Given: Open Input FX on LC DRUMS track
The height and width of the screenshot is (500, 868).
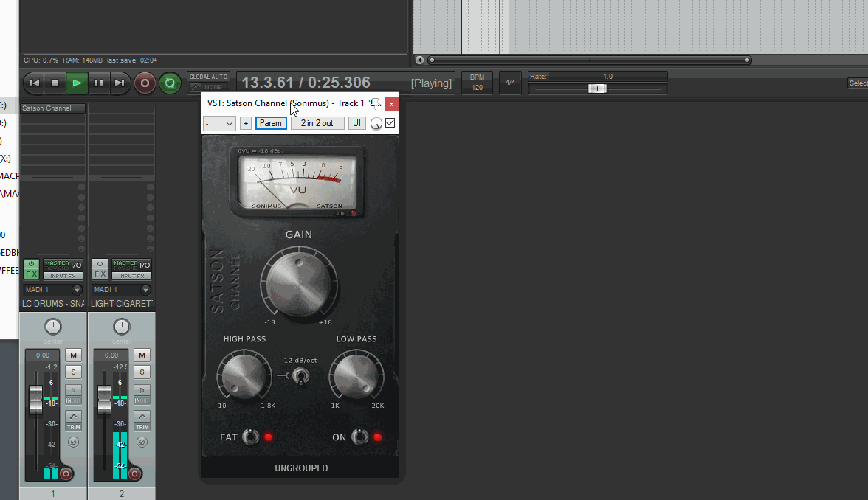Looking at the screenshot, I should coord(63,276).
